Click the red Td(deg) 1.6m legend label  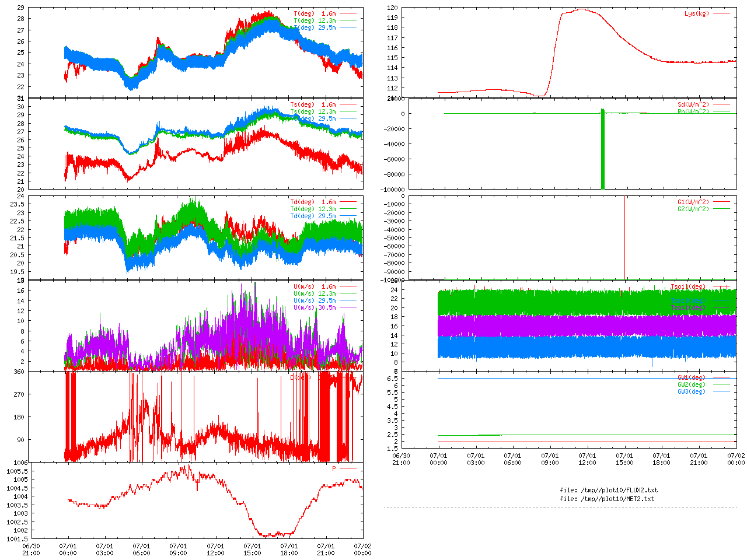pyautogui.click(x=313, y=202)
